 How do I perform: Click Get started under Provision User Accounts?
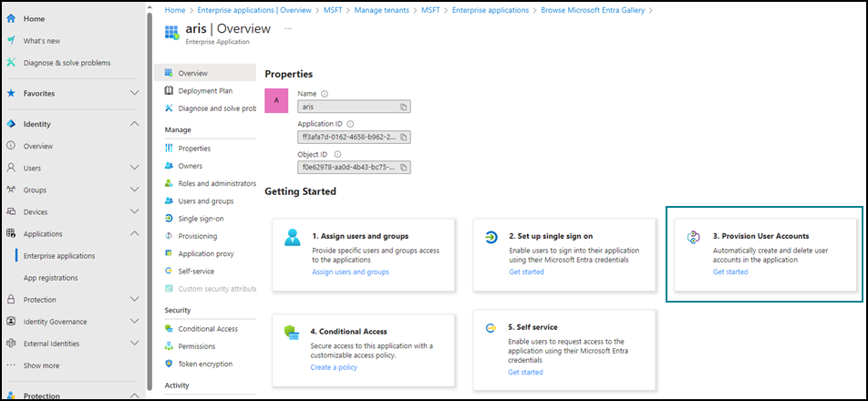[x=730, y=272]
